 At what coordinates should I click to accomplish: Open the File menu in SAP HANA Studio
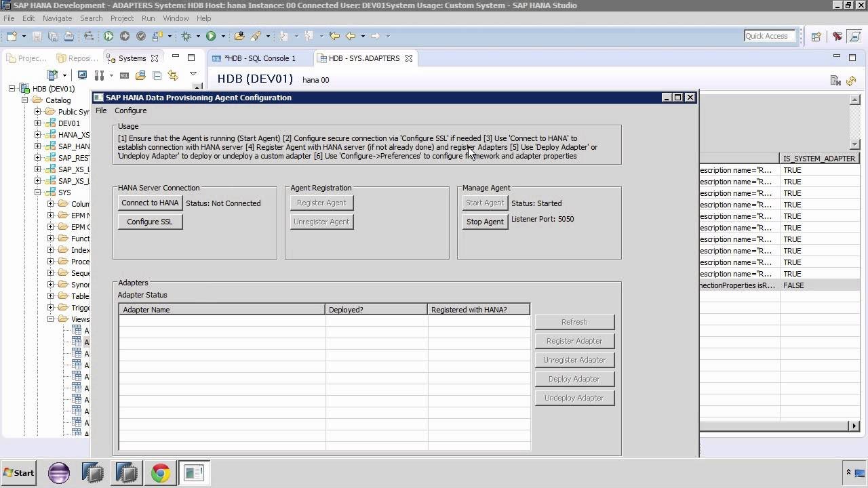tap(9, 18)
